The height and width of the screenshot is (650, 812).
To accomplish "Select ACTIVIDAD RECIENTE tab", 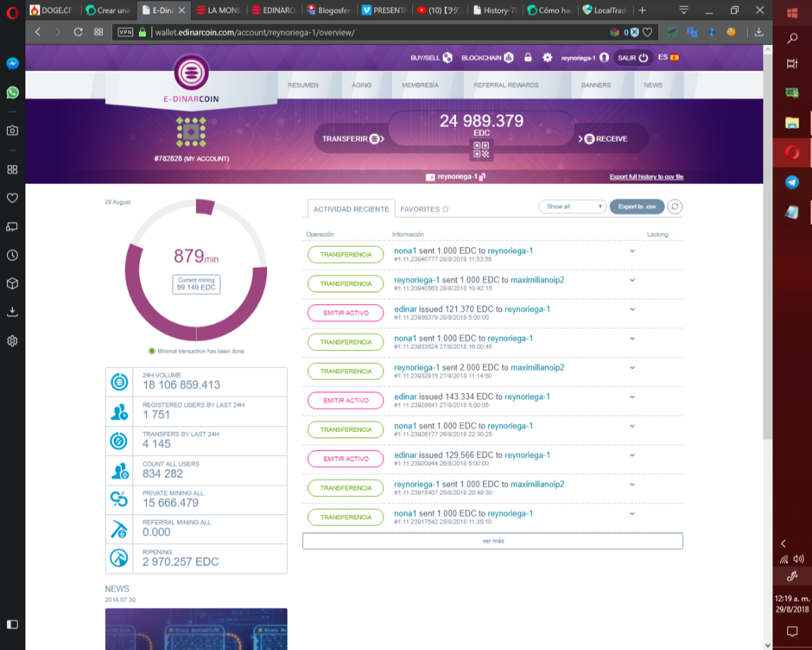I will click(x=351, y=209).
